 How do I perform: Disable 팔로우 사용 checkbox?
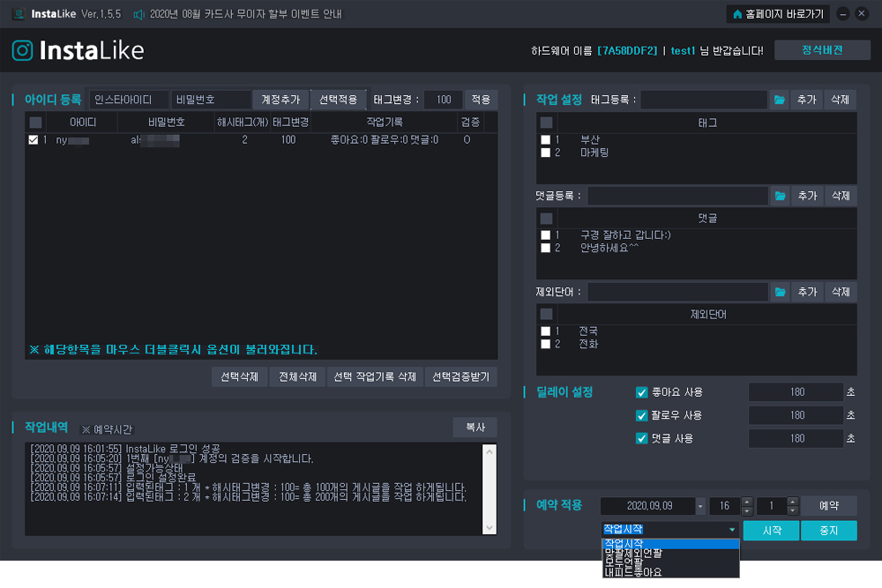[x=641, y=415]
